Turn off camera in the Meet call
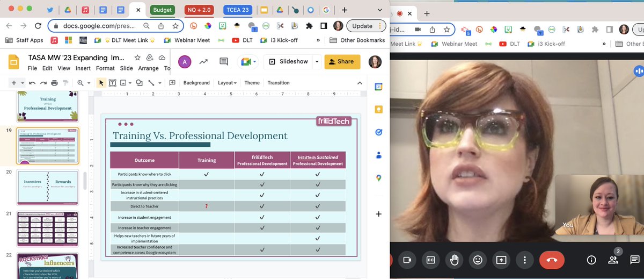Viewport: 644px width, 279px height. click(407, 260)
